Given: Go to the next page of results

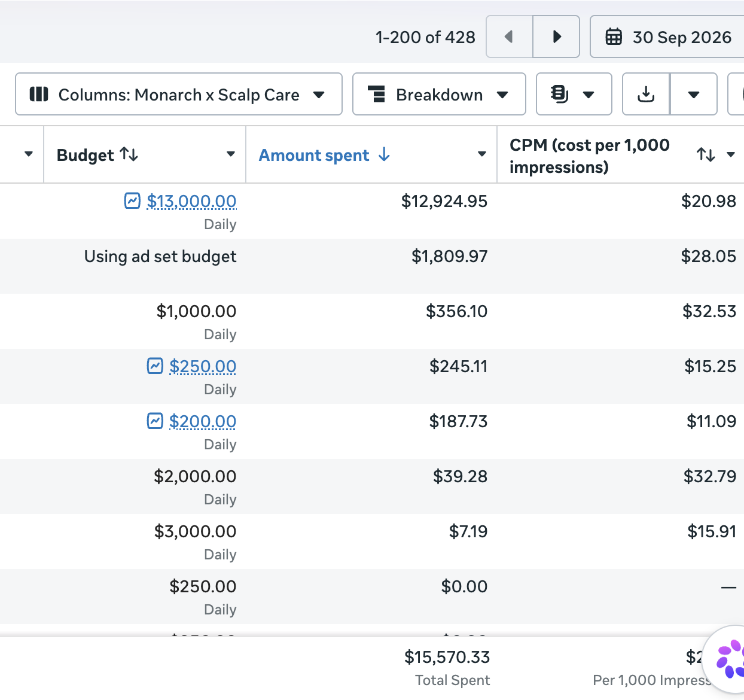Looking at the screenshot, I should (556, 36).
